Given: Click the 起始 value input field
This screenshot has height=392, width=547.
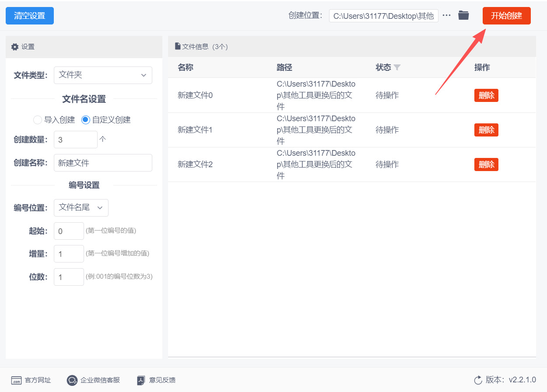Looking at the screenshot, I should click(69, 231).
